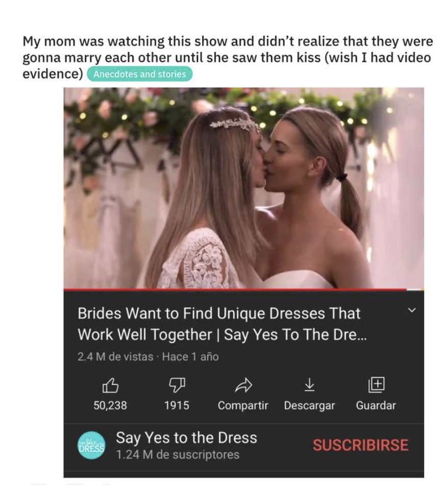Click the 1915 dislikes count
448x491 pixels.
click(x=177, y=406)
